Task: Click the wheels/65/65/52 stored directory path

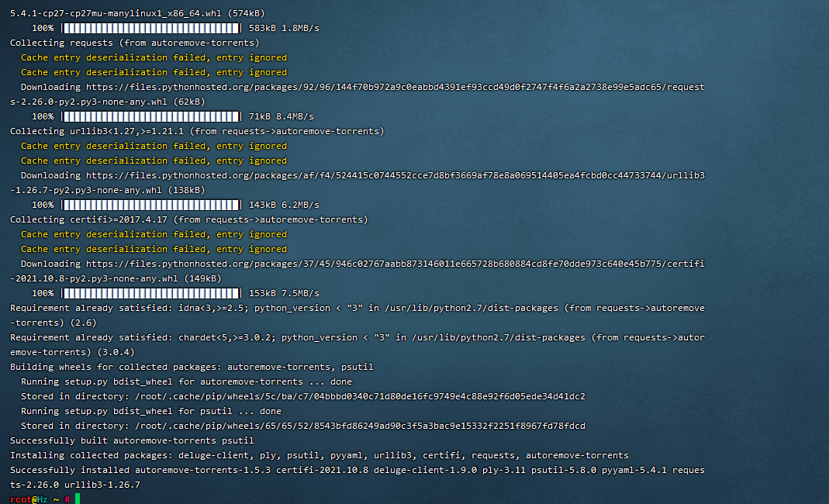Action: pos(360,426)
